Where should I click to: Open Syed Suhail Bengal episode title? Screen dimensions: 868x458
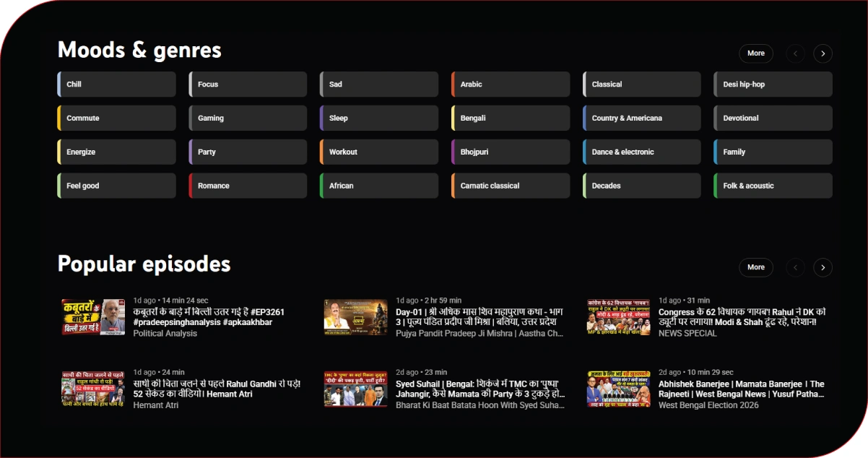click(479, 389)
